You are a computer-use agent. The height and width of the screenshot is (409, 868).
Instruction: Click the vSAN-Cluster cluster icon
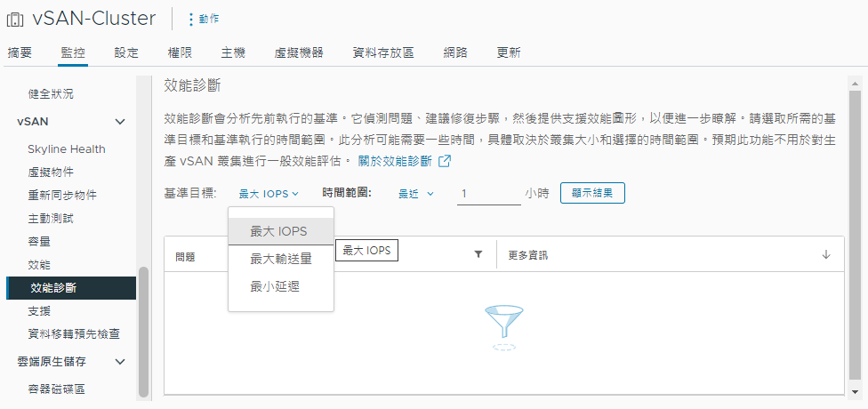(15, 20)
